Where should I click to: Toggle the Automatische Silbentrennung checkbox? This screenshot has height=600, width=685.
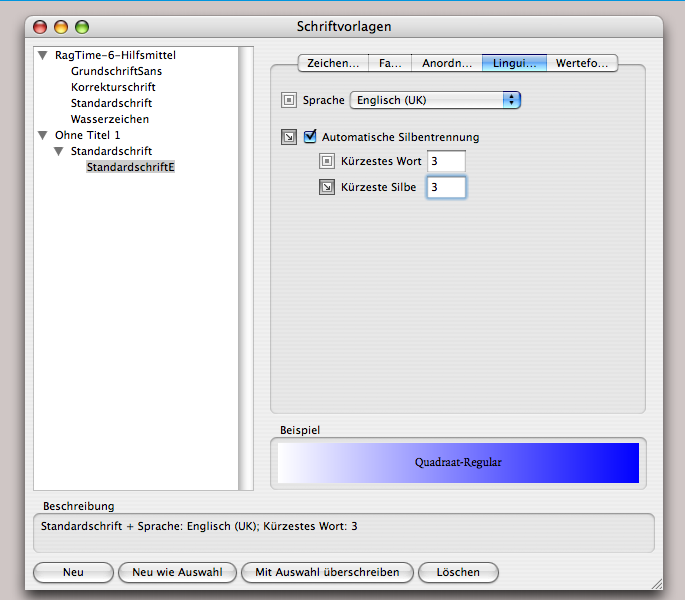[311, 137]
